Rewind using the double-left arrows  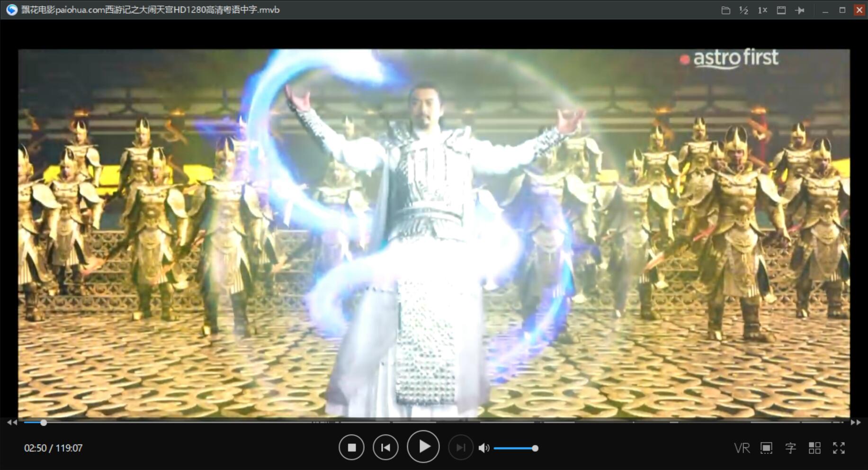pos(12,422)
